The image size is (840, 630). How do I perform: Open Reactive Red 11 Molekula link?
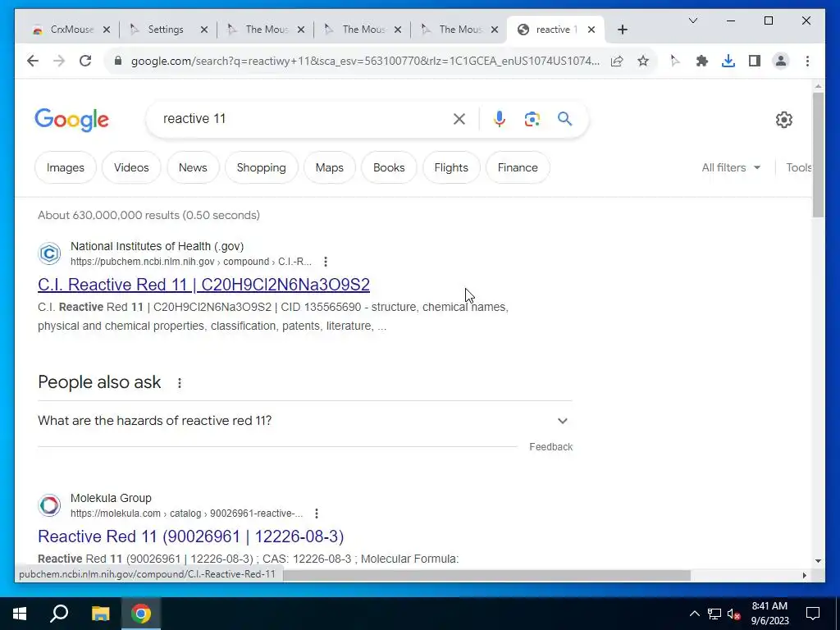click(190, 536)
